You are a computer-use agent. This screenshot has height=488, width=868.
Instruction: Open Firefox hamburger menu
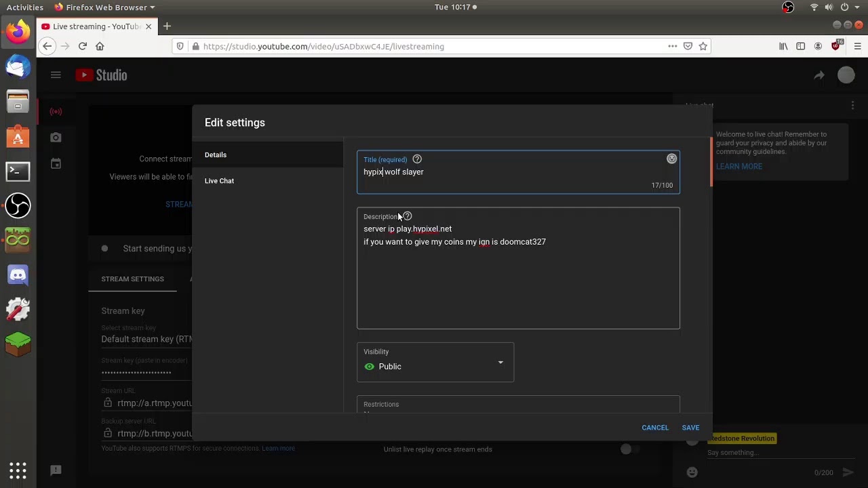click(857, 46)
